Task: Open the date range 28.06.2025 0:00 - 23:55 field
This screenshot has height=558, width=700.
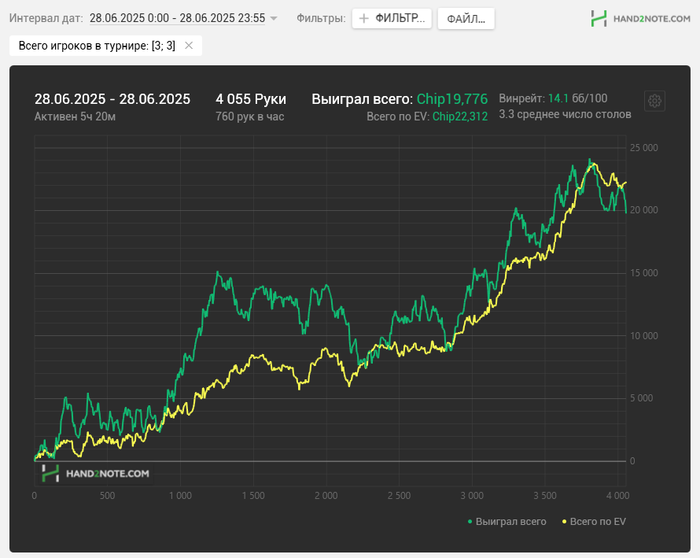Action: tap(177, 18)
